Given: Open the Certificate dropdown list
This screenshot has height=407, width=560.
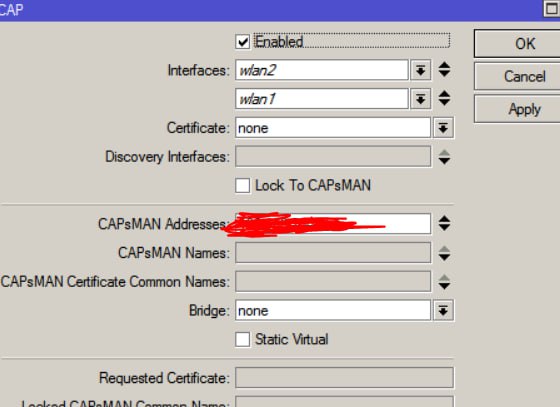Looking at the screenshot, I should click(x=443, y=128).
